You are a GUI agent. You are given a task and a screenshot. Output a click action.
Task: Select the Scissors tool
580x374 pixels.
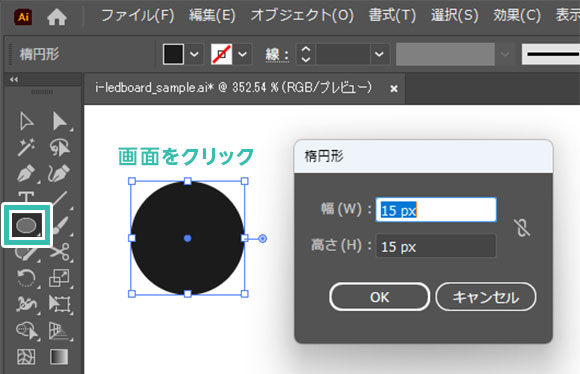(60, 252)
